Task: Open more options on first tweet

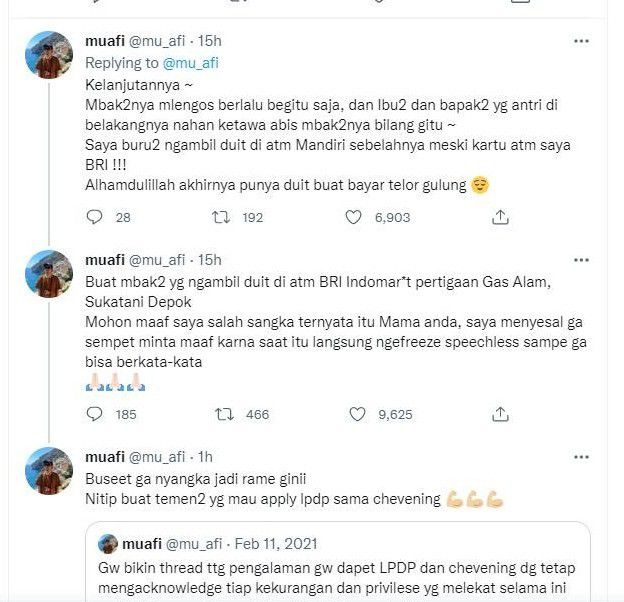Action: [x=581, y=41]
